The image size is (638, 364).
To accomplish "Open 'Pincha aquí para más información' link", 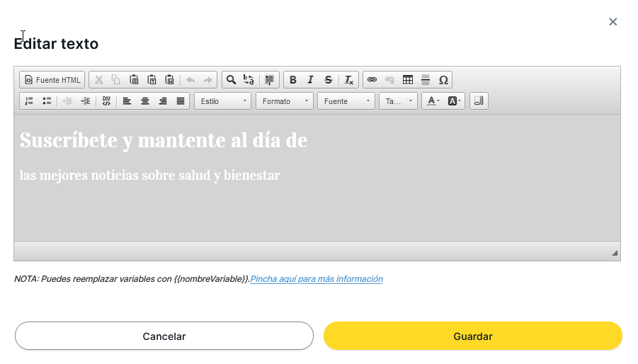I will [316, 279].
